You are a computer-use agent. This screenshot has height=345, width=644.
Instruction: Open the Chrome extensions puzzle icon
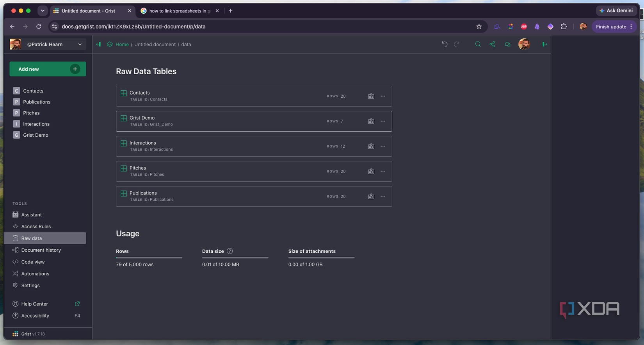(564, 27)
